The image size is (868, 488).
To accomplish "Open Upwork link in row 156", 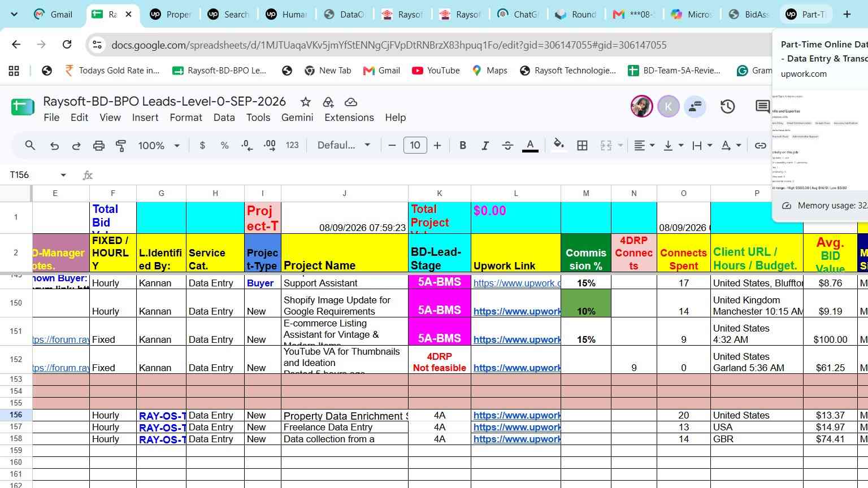I will point(517,416).
